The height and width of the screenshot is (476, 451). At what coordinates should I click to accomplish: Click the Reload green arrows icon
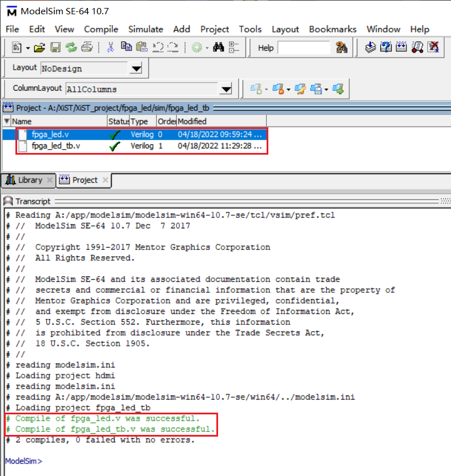[71, 48]
